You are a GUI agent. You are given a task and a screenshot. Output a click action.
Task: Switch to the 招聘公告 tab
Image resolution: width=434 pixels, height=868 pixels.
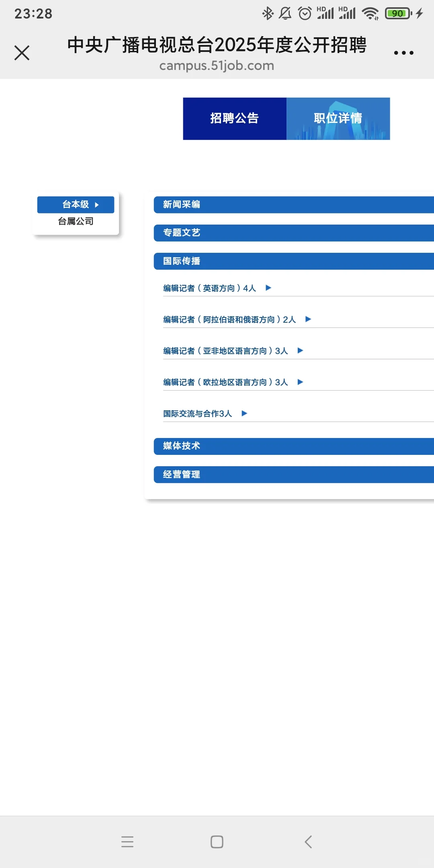tap(235, 119)
